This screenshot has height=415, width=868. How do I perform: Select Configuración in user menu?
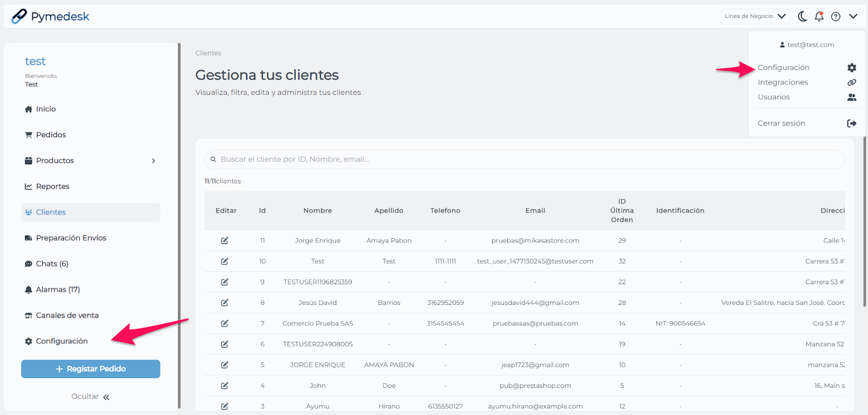(783, 67)
